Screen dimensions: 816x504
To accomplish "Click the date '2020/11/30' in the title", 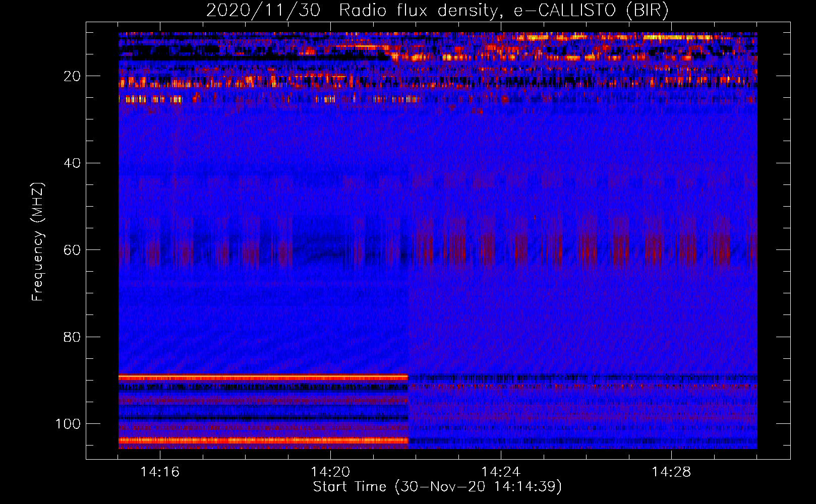I will [263, 11].
